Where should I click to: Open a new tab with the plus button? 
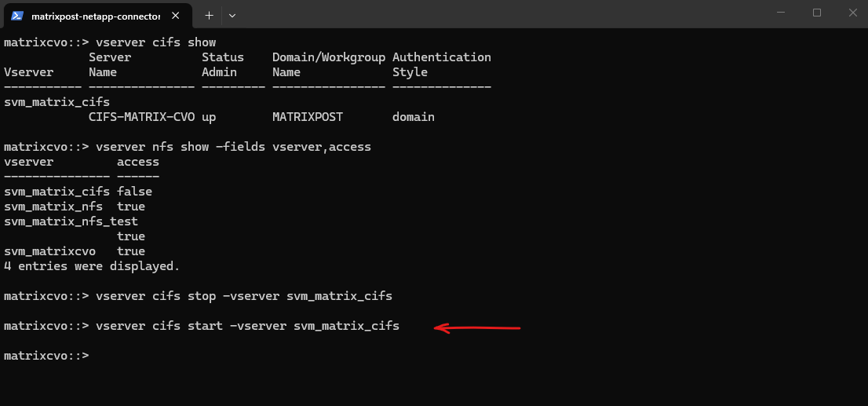[x=209, y=15]
